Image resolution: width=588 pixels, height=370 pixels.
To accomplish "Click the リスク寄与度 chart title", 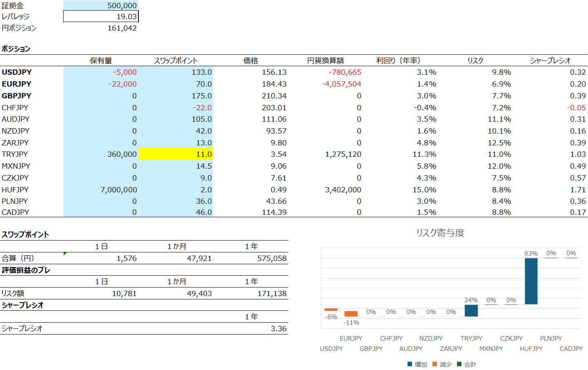I will coord(440,233).
